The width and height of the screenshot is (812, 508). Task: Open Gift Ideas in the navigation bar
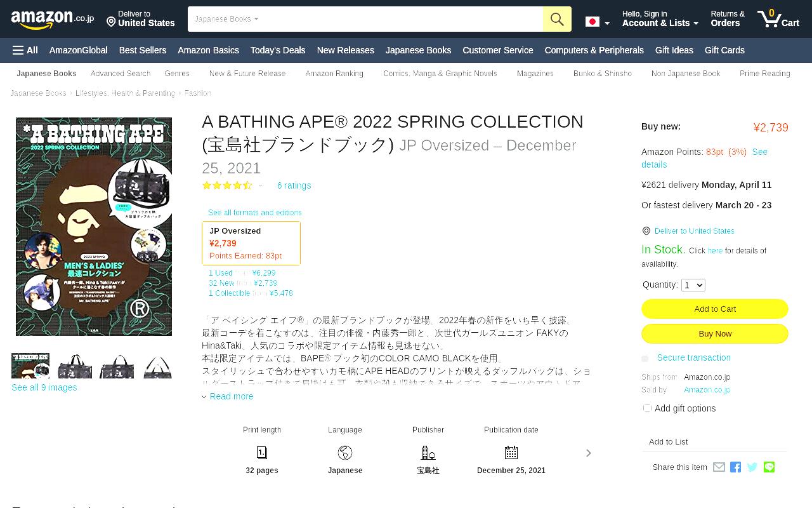coord(674,50)
